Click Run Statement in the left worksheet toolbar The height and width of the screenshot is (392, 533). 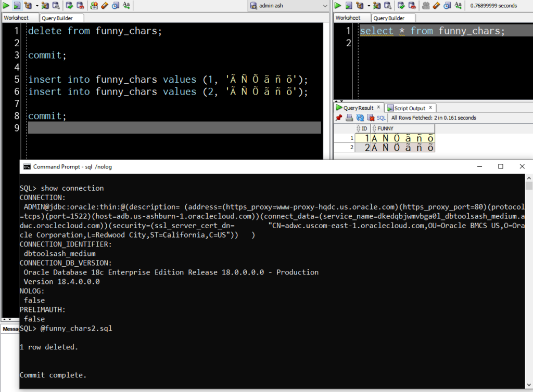pyautogui.click(x=6, y=6)
